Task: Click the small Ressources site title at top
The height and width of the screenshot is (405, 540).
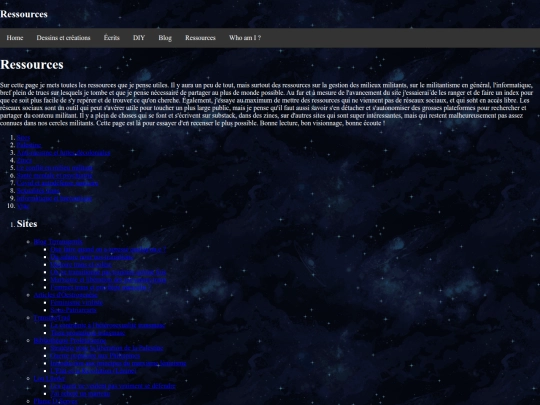Action: click(x=24, y=14)
